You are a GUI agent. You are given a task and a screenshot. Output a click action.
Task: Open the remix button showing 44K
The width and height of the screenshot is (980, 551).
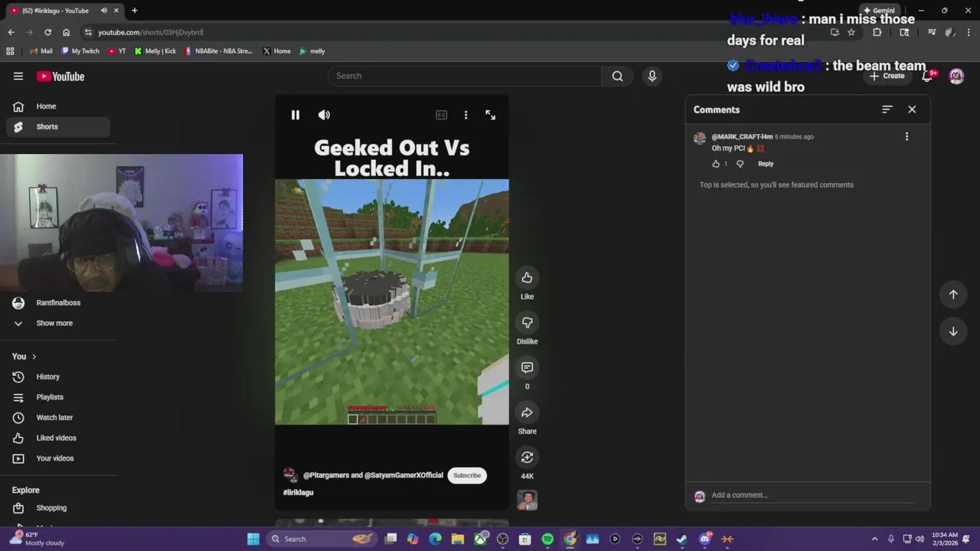pyautogui.click(x=527, y=458)
